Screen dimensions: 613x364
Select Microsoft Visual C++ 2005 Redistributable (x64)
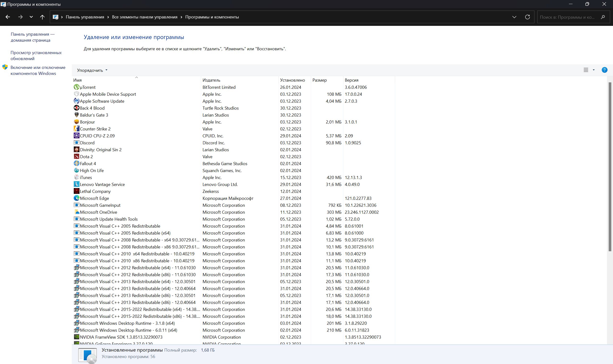234,233
